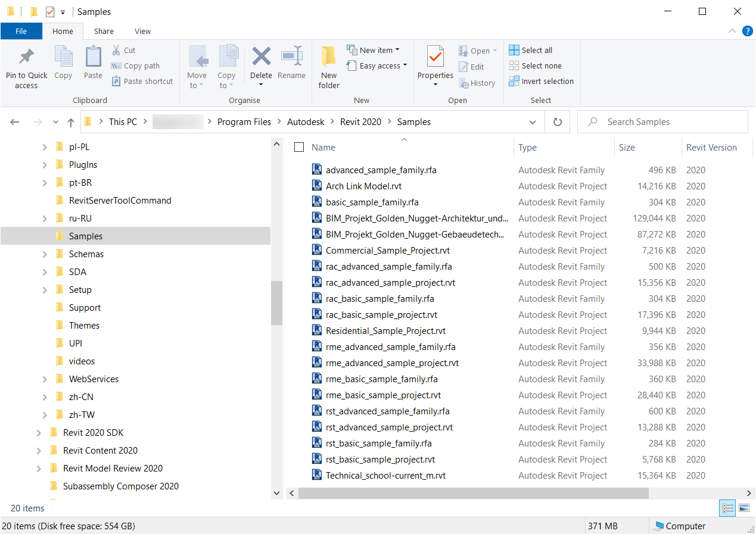The height and width of the screenshot is (534, 756).
Task: Switch to the View ribbon tab
Action: click(142, 31)
